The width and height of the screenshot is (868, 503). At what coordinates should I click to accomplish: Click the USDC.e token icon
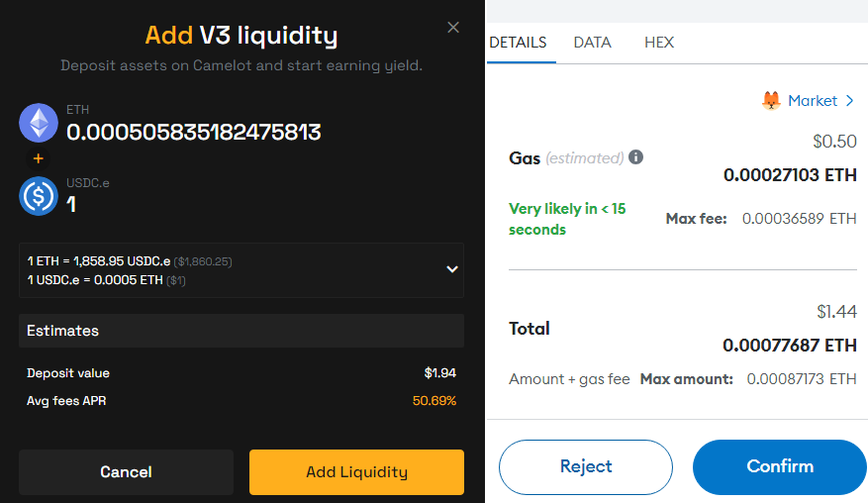point(39,196)
